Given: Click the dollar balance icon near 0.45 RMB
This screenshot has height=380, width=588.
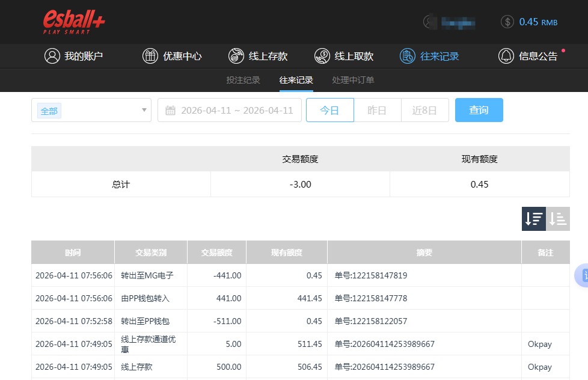Looking at the screenshot, I should (507, 22).
